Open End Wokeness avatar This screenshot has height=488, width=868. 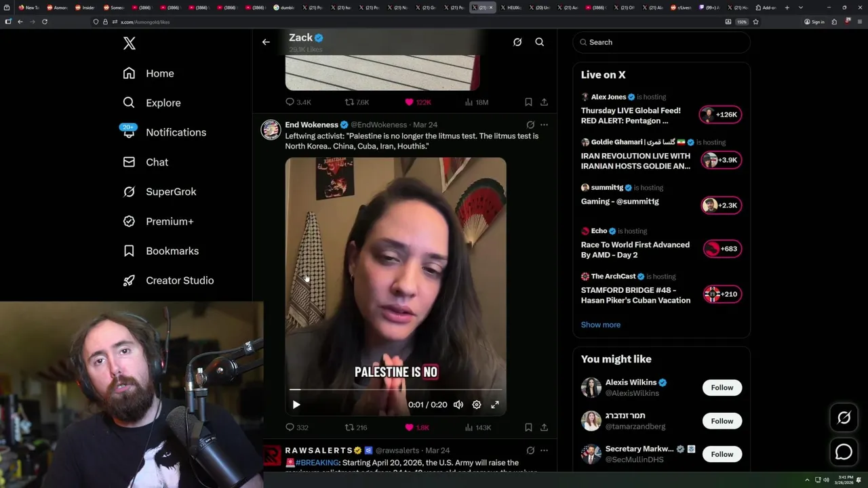(x=271, y=130)
